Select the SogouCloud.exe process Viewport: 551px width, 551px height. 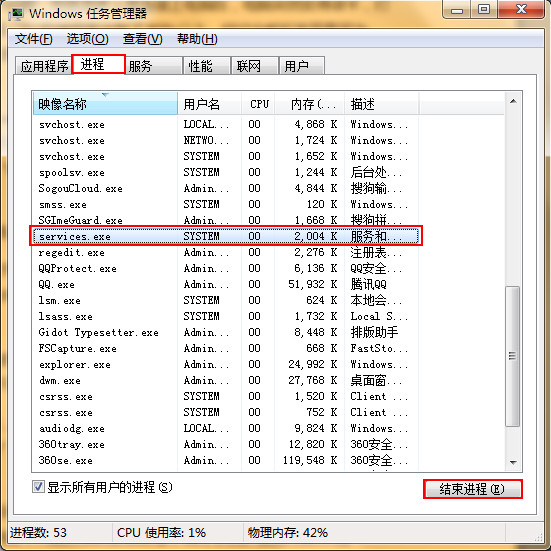click(226, 188)
